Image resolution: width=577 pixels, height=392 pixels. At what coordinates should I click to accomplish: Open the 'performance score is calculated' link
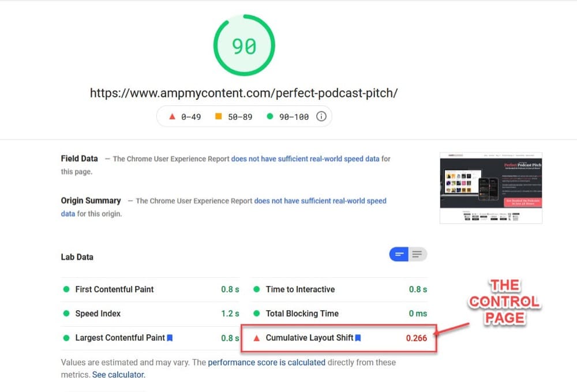click(267, 362)
